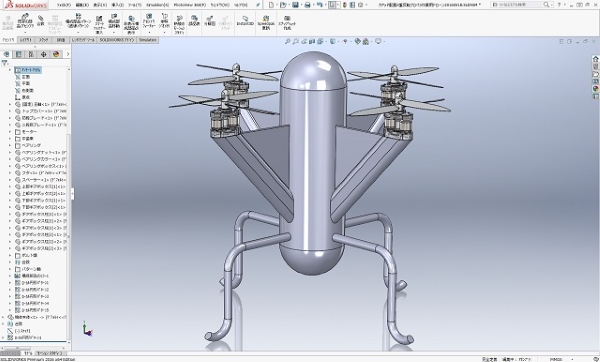
Task: Switch to the Simulation ribbon tab
Action: [148, 40]
